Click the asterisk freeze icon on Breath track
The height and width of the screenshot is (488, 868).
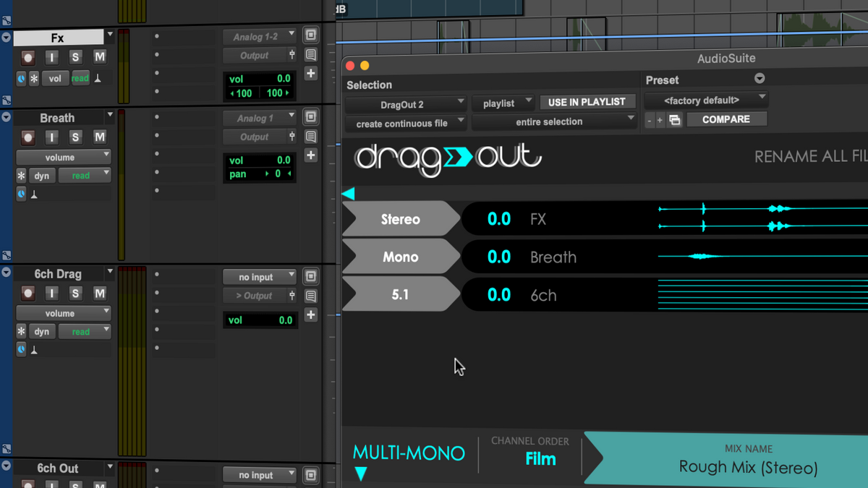[x=21, y=176]
